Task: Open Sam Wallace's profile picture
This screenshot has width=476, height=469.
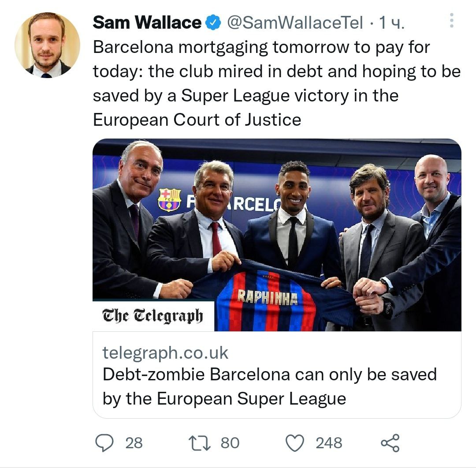Action: click(47, 45)
